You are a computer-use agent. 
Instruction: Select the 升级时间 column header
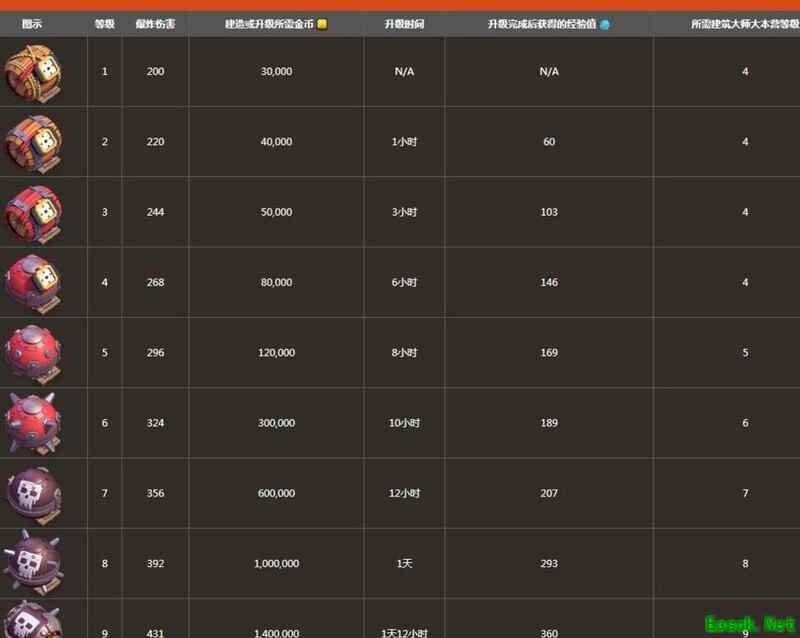pos(404,24)
